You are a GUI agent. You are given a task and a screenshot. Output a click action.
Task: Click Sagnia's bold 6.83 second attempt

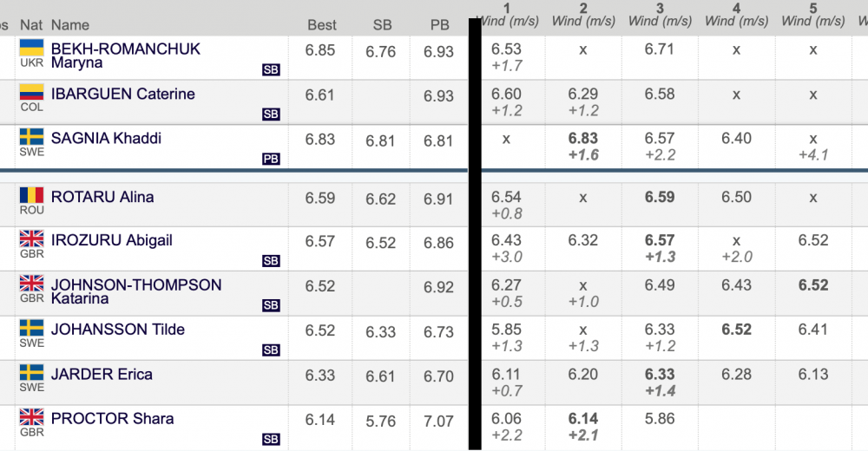(583, 139)
